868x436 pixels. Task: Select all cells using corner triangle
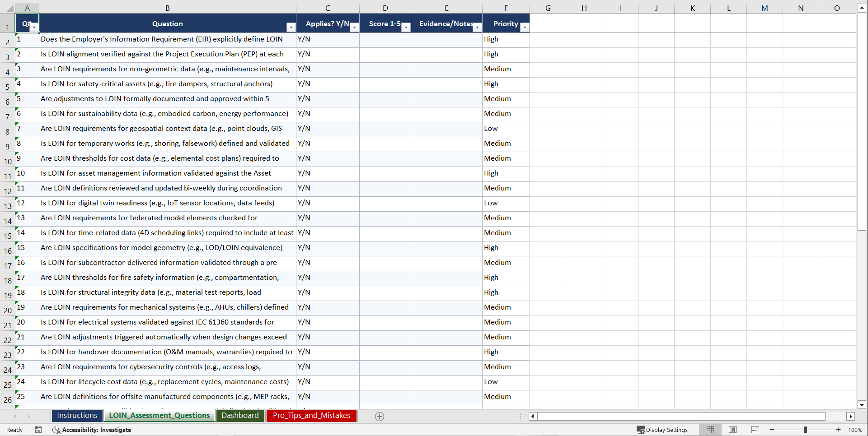pyautogui.click(x=11, y=8)
